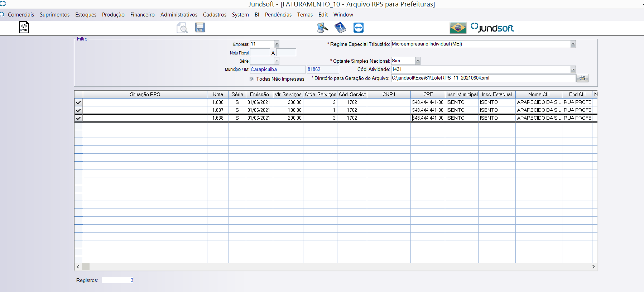Click the Qtde. Serviços column header
The width and height of the screenshot is (644, 292).
coord(320,95)
